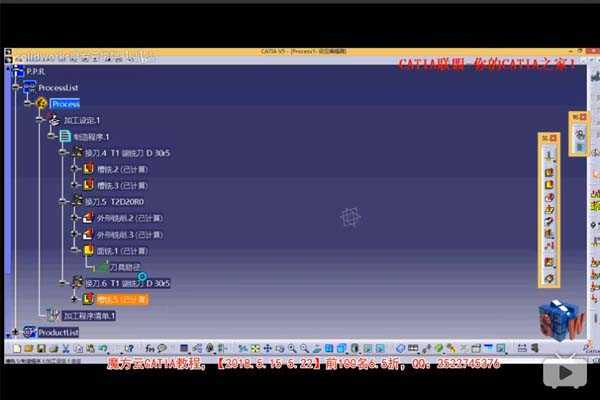The width and height of the screenshot is (600, 400).
Task: Select the Pan view tool
Action: tap(267, 348)
